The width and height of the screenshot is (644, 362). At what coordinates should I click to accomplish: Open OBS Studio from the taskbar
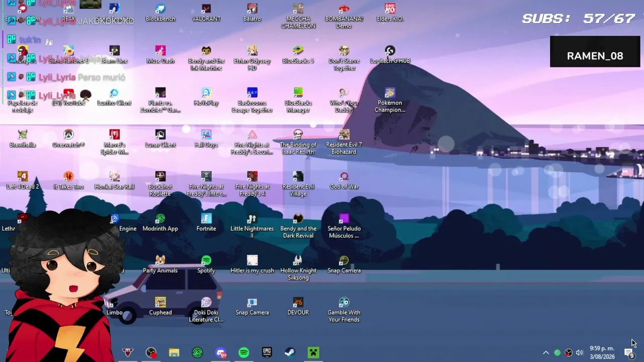(x=151, y=352)
